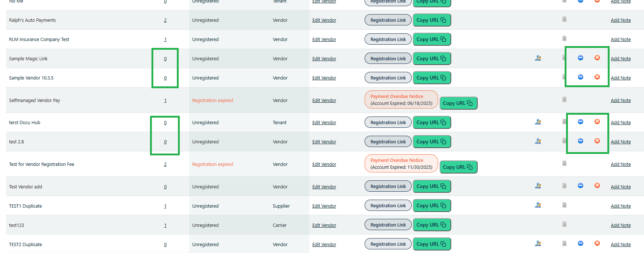Viewport: 644px width, 253px height.
Task: Click the red delete icon for TEST2 Duplicate
Action: [x=597, y=243]
